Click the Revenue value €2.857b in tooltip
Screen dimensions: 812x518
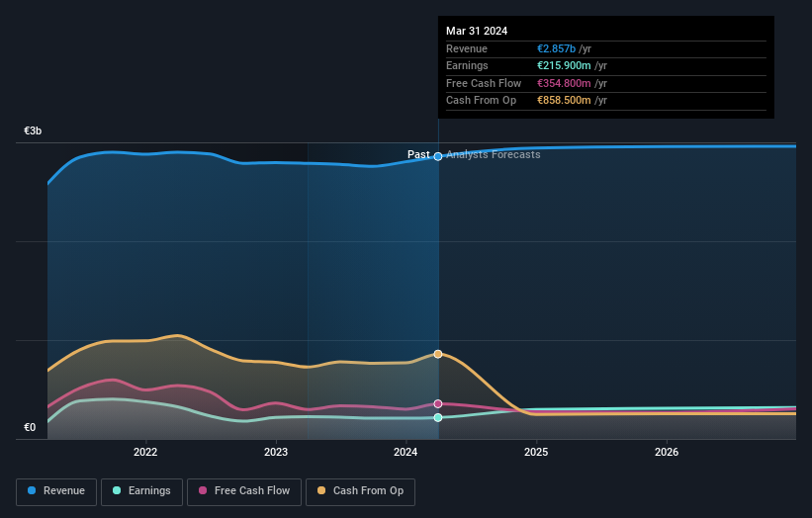pos(556,48)
